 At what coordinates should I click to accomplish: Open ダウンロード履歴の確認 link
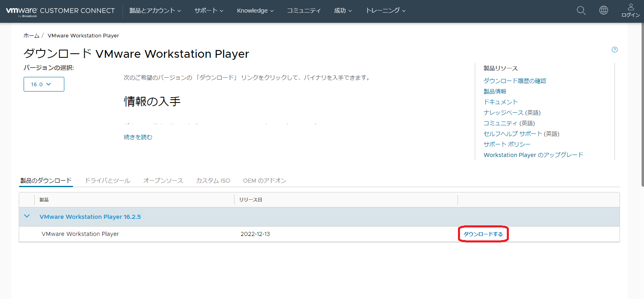click(x=515, y=81)
